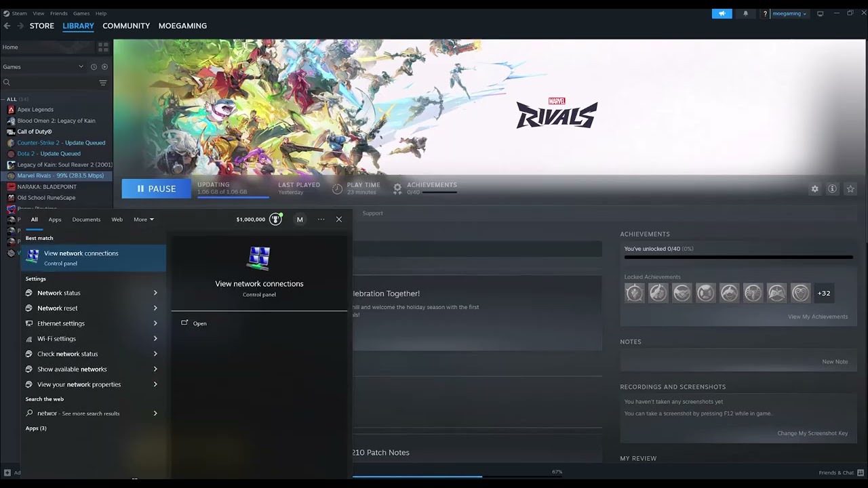Open the notifications bell icon
The width and height of the screenshot is (868, 488).
745,14
